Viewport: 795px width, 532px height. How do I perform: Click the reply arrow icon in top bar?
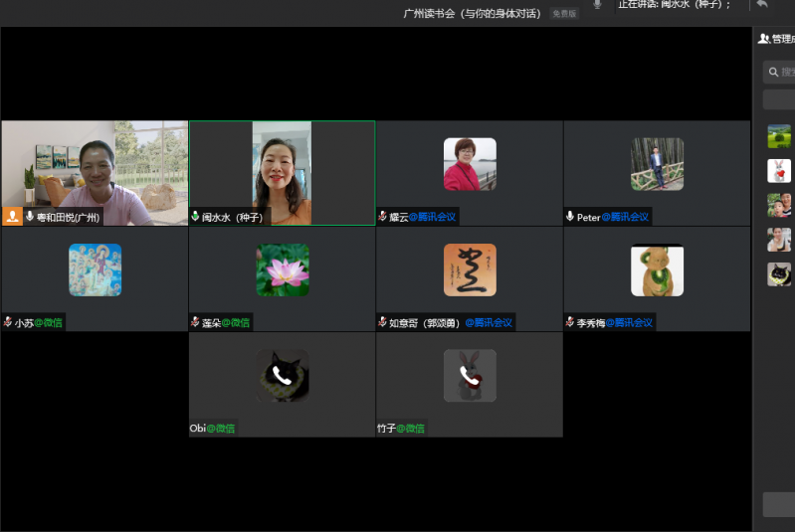pos(762,5)
